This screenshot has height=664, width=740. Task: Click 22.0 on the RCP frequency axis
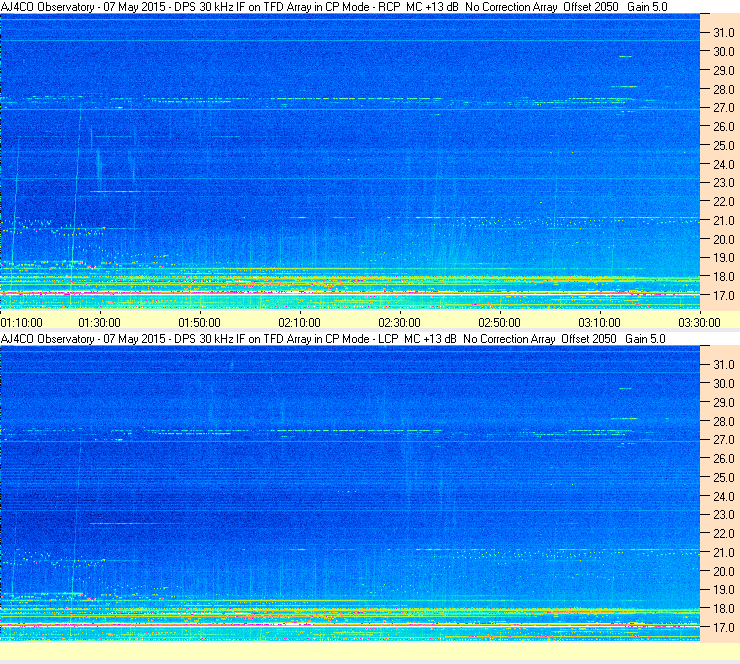724,202
